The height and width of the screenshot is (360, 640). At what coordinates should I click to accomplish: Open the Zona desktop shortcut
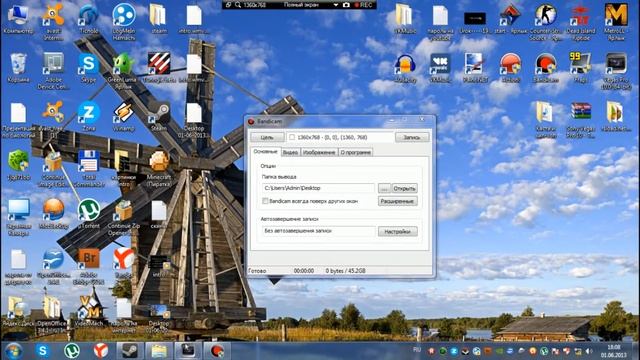(x=88, y=116)
